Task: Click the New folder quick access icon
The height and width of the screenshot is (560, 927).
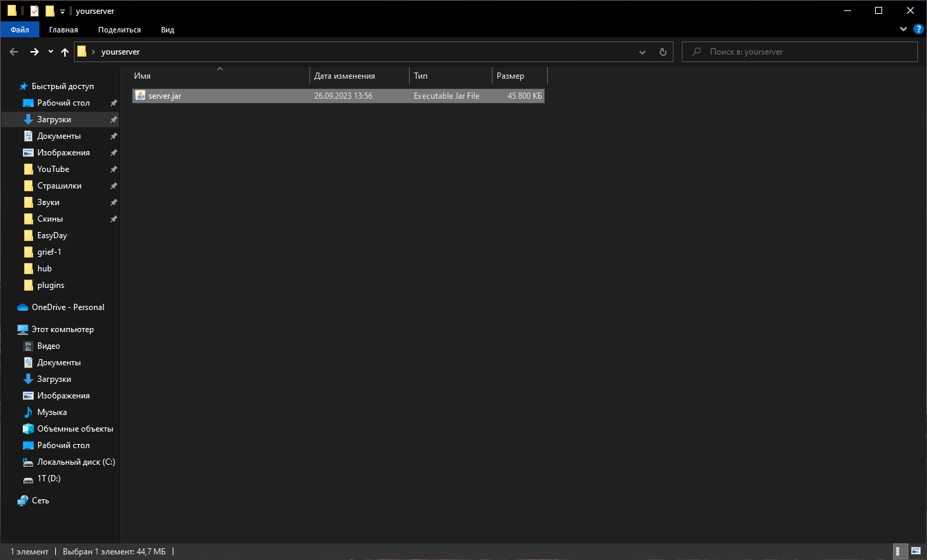Action: [x=50, y=11]
